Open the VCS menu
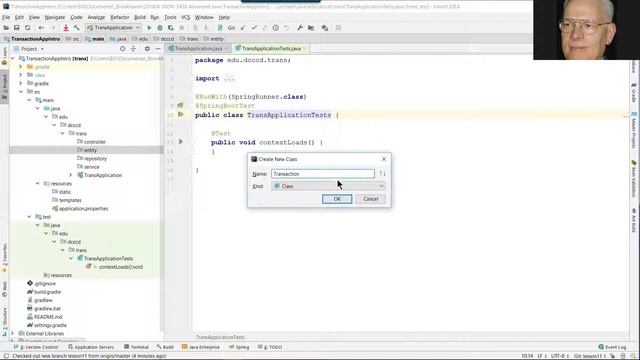The height and width of the screenshot is (360, 640). click(185, 17)
